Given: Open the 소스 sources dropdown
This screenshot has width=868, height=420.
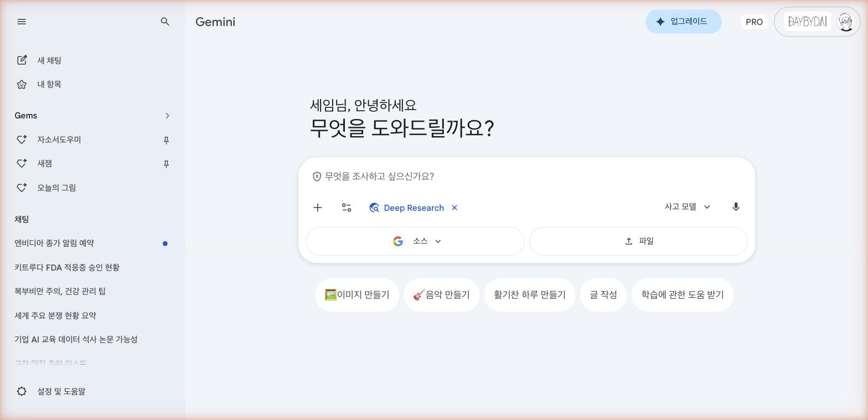Looking at the screenshot, I should 415,241.
